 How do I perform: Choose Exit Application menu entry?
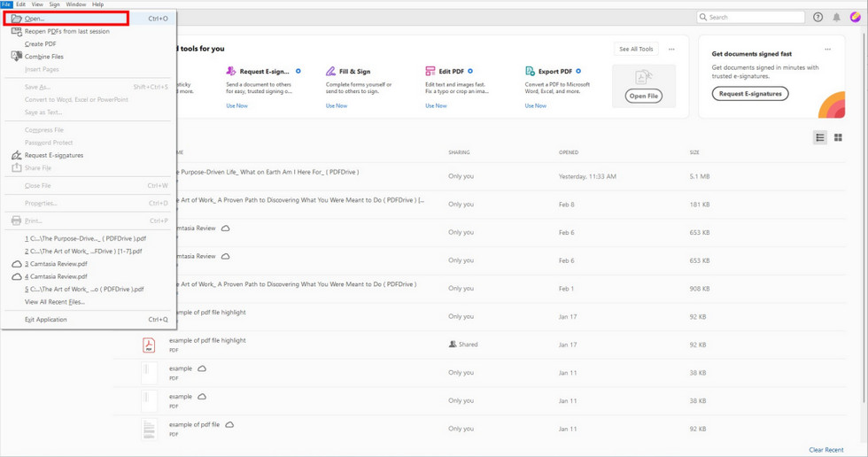click(x=46, y=320)
